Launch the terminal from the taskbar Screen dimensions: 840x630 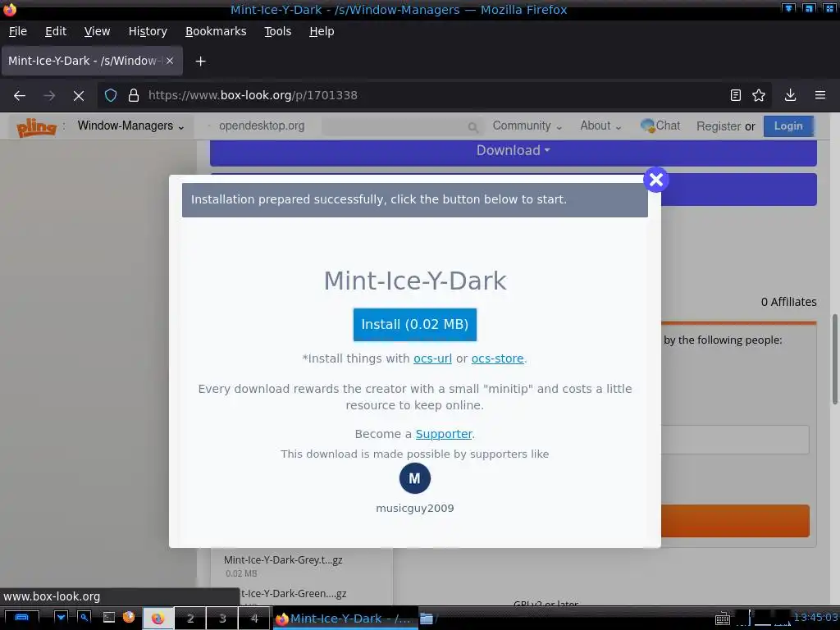coord(109,618)
